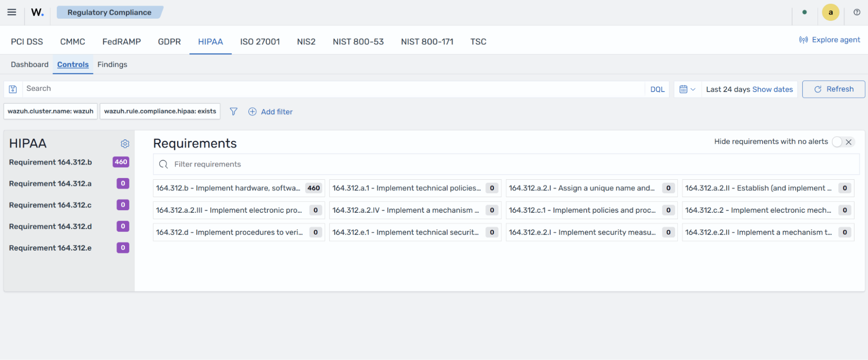The image size is (868, 360).
Task: Click the saved query disk icon
Action: (x=13, y=89)
